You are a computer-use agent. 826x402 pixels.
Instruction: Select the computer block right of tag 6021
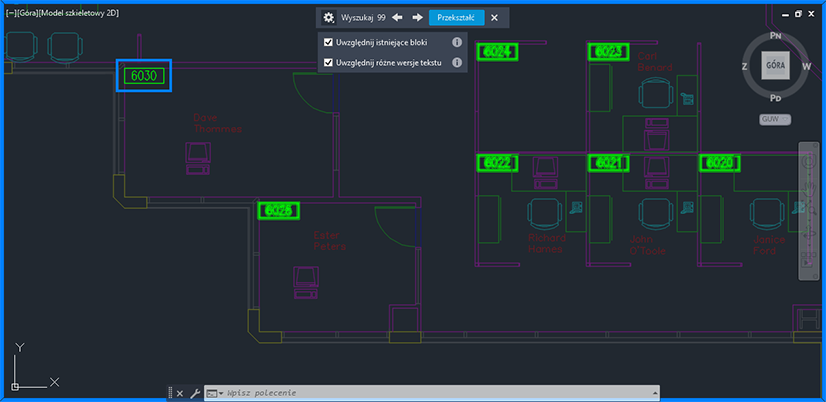pos(656,173)
